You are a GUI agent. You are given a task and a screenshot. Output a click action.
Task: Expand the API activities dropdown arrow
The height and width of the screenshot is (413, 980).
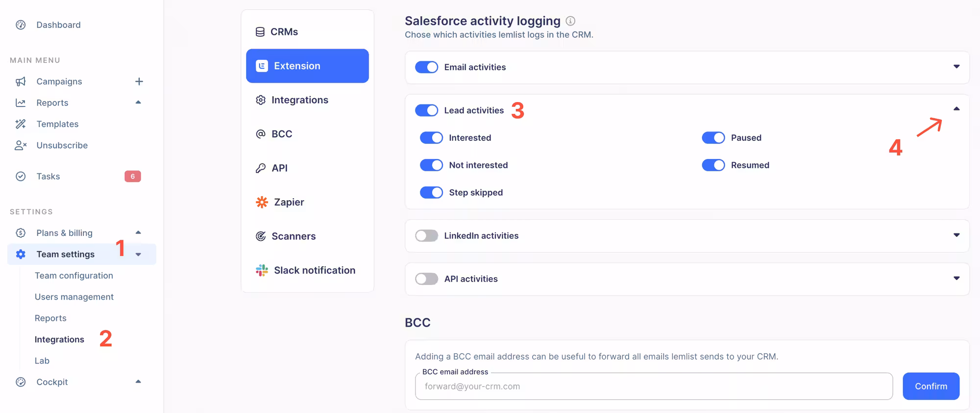[x=956, y=279]
